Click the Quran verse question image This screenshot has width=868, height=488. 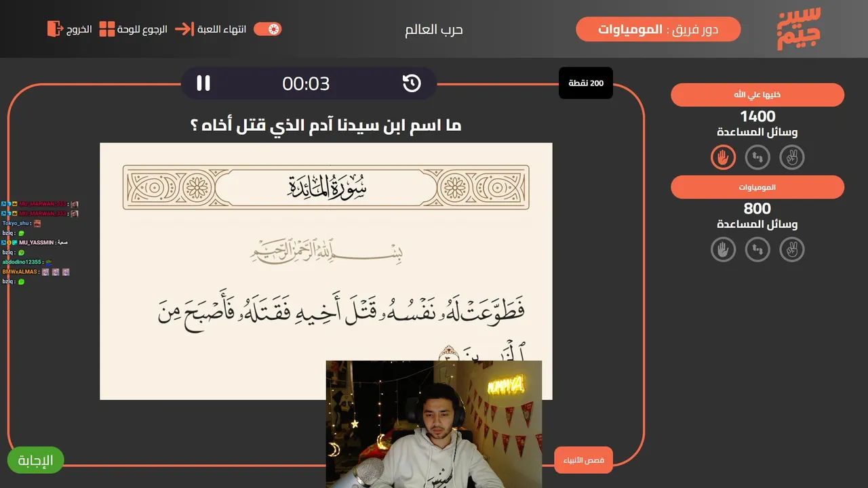click(326, 271)
